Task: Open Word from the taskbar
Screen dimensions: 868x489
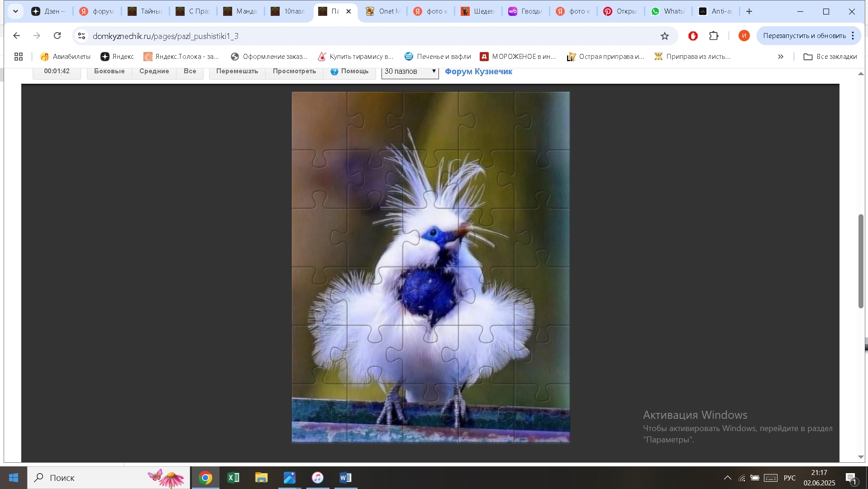Action: click(x=346, y=478)
